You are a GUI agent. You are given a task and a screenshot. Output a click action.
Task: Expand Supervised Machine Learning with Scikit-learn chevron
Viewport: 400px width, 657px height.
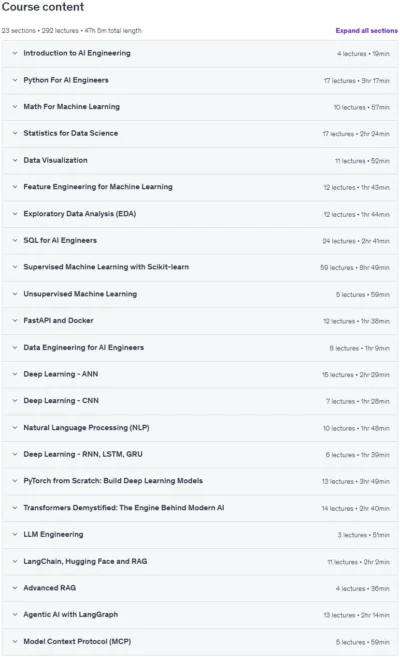(x=15, y=267)
